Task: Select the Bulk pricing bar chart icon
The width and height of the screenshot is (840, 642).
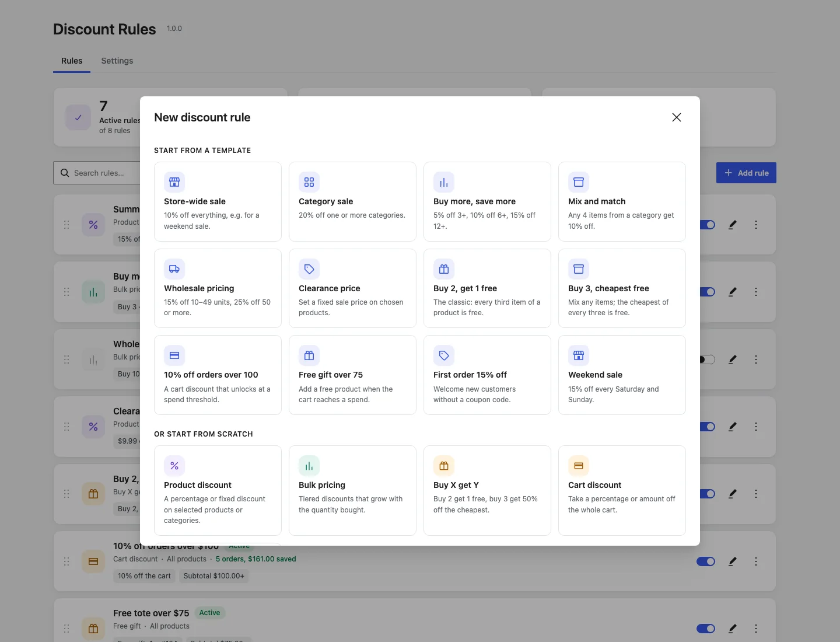Action: [309, 466]
